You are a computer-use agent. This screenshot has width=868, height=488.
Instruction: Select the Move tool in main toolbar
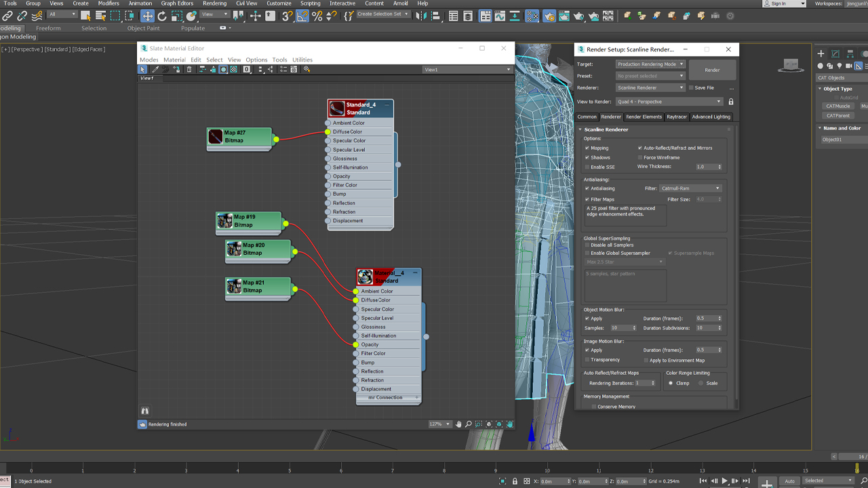(x=147, y=16)
